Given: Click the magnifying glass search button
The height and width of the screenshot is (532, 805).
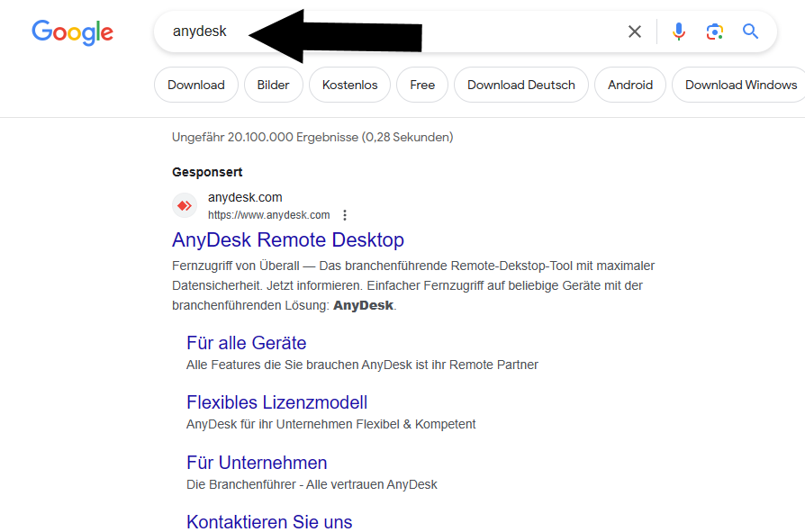Looking at the screenshot, I should (751, 32).
